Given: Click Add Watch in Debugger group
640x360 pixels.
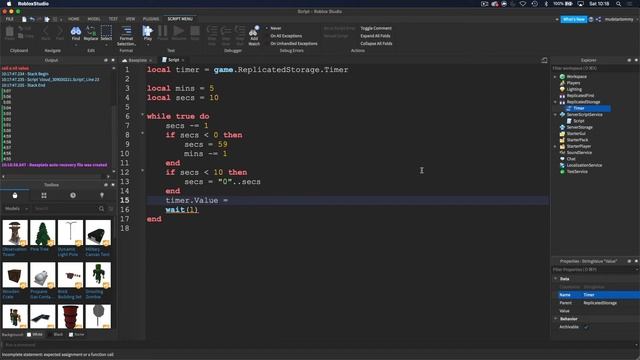Looking at the screenshot, I should (x=254, y=35).
